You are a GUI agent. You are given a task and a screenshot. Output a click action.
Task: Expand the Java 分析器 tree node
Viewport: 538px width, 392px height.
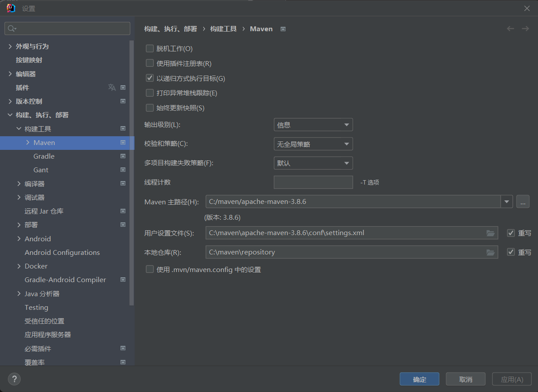[x=19, y=294]
